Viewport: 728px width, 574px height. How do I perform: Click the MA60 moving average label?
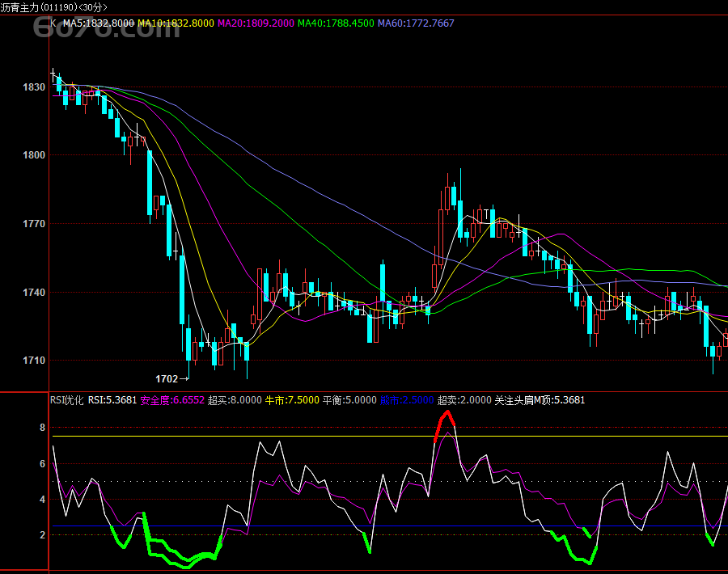(x=416, y=23)
